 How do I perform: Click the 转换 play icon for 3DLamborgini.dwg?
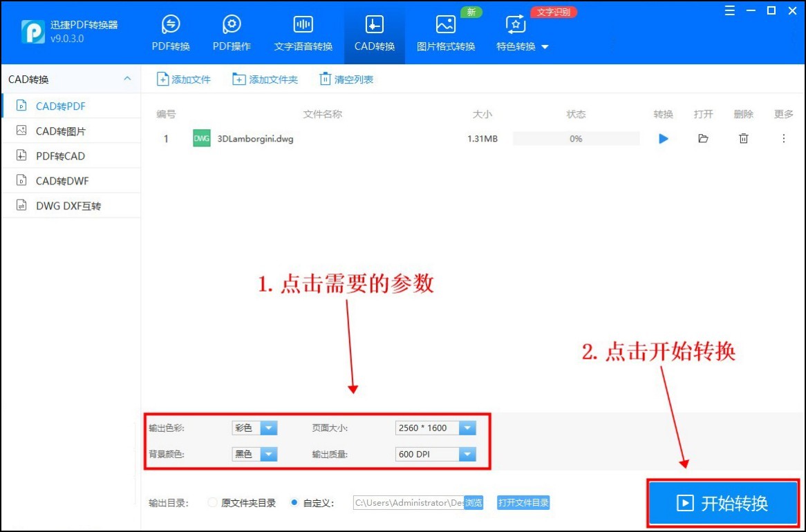pyautogui.click(x=663, y=138)
